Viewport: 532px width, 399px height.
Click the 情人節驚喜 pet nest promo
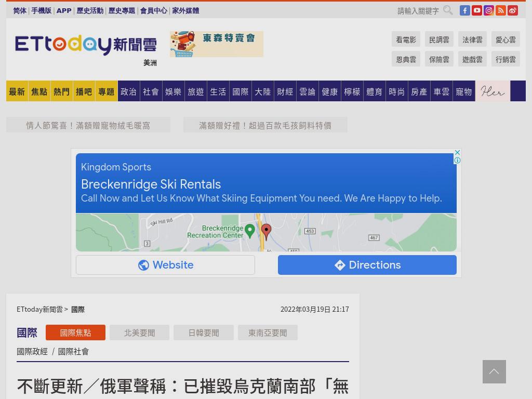[x=88, y=125]
